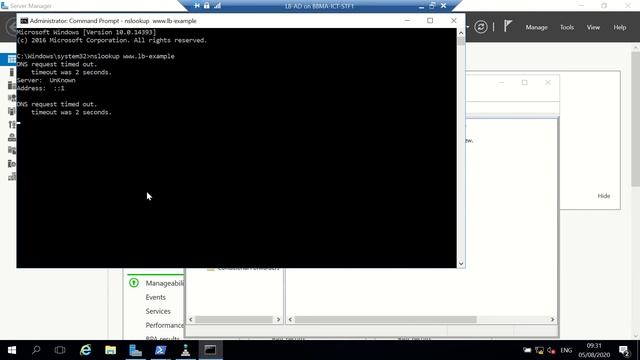The height and width of the screenshot is (360, 640).
Task: Minimize the remote session via connection bar
Action: (x=421, y=6)
